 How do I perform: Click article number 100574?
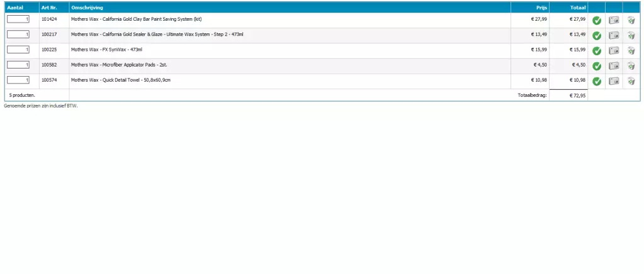(49, 80)
